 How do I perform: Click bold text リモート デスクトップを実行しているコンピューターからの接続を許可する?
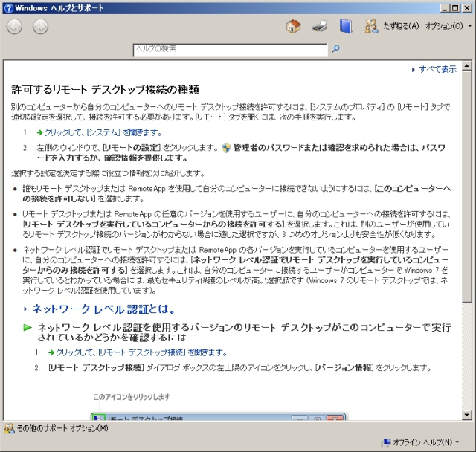click(x=153, y=225)
